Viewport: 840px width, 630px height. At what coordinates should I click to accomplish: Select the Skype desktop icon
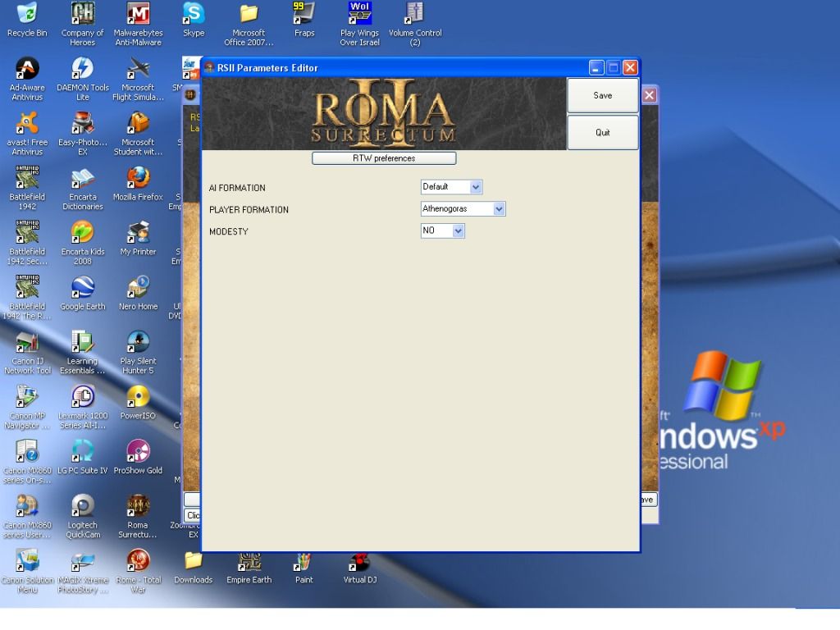click(194, 14)
